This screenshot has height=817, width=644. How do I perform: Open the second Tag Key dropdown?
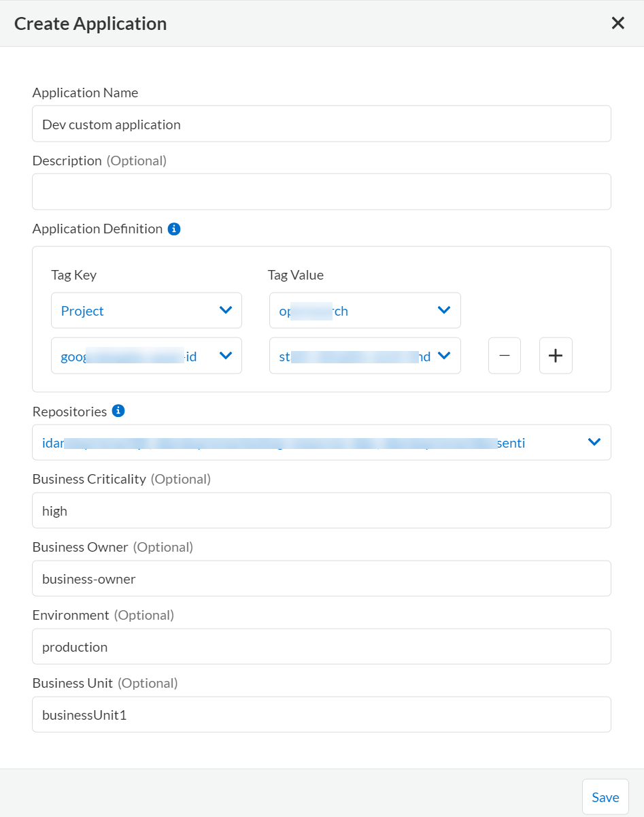(146, 356)
